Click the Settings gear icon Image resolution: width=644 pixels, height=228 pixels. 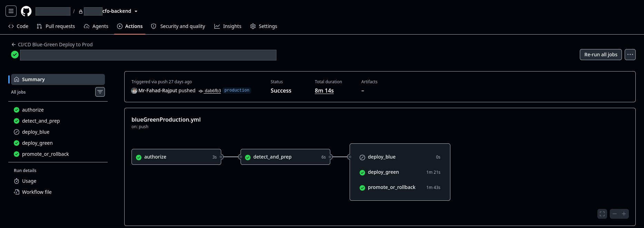[253, 26]
